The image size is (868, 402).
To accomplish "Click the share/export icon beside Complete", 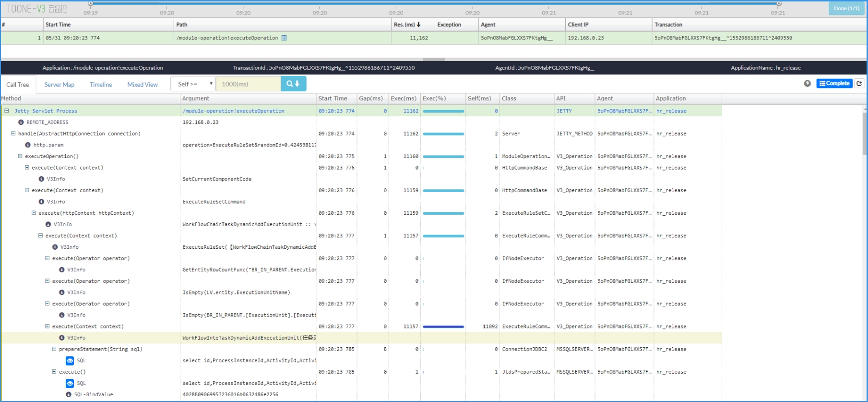I will tap(859, 84).
